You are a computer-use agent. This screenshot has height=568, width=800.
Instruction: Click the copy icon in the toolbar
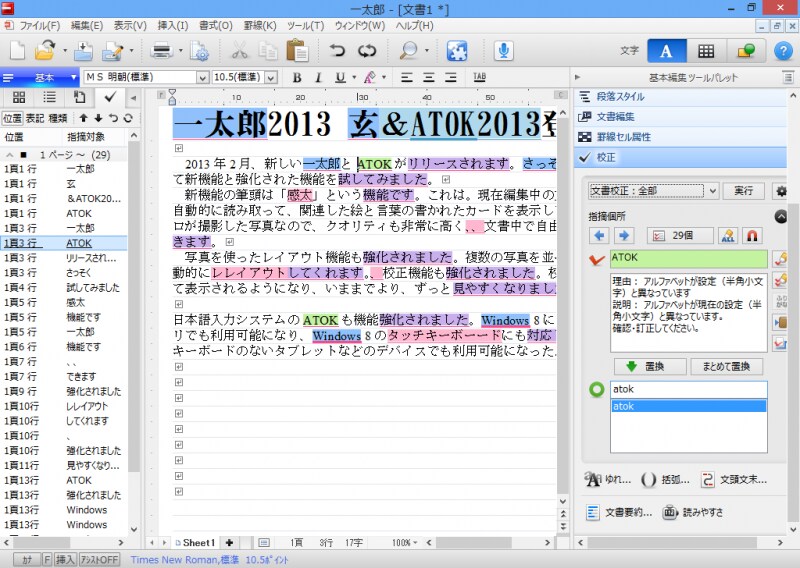click(267, 51)
